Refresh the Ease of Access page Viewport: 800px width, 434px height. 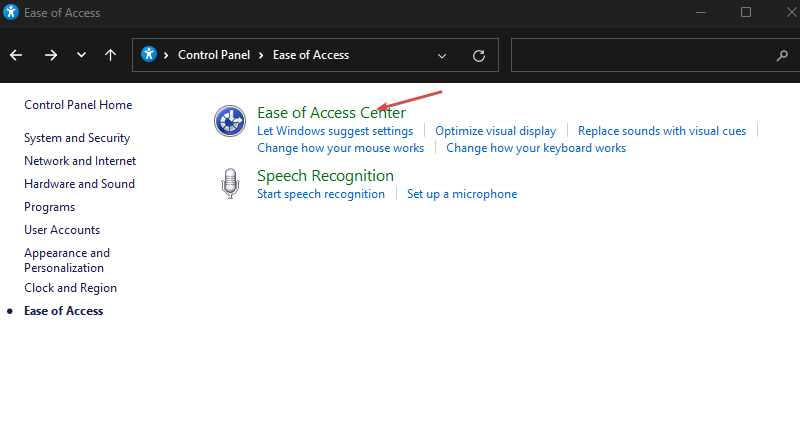coord(479,56)
